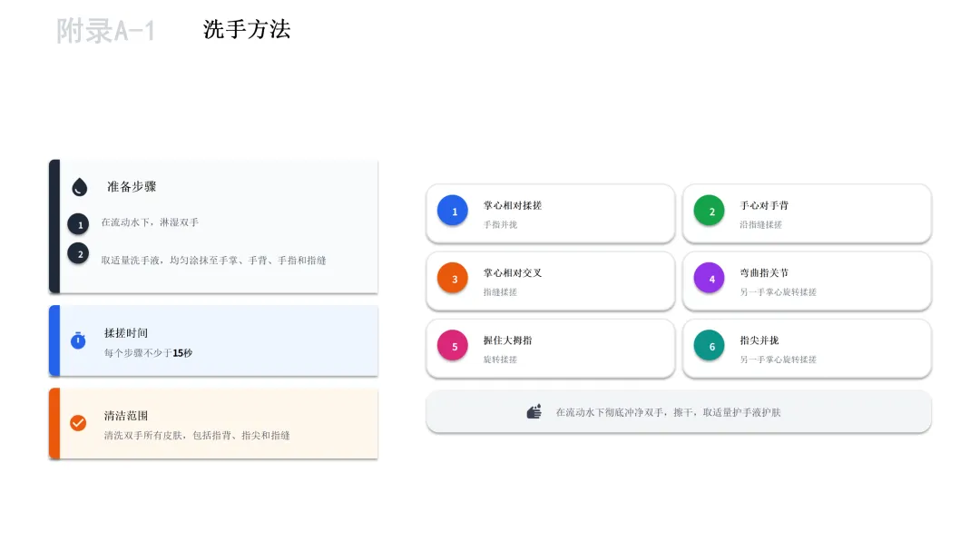Click the orange checkmark icon beside 清洁范围

tap(78, 423)
